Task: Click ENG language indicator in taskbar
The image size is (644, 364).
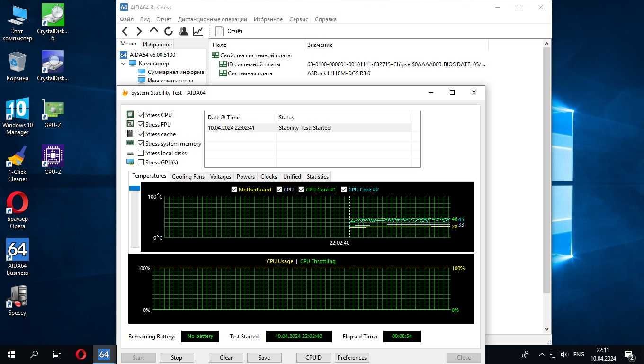Action: coord(579,354)
